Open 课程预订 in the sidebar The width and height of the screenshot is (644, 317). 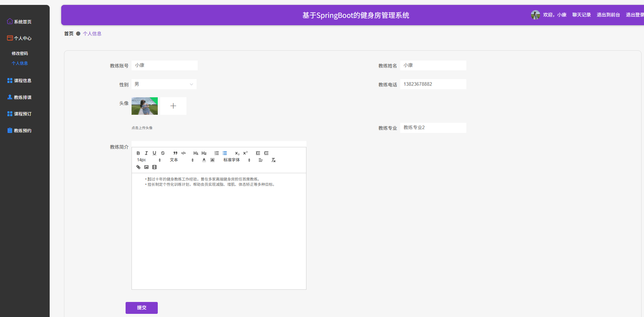23,114
